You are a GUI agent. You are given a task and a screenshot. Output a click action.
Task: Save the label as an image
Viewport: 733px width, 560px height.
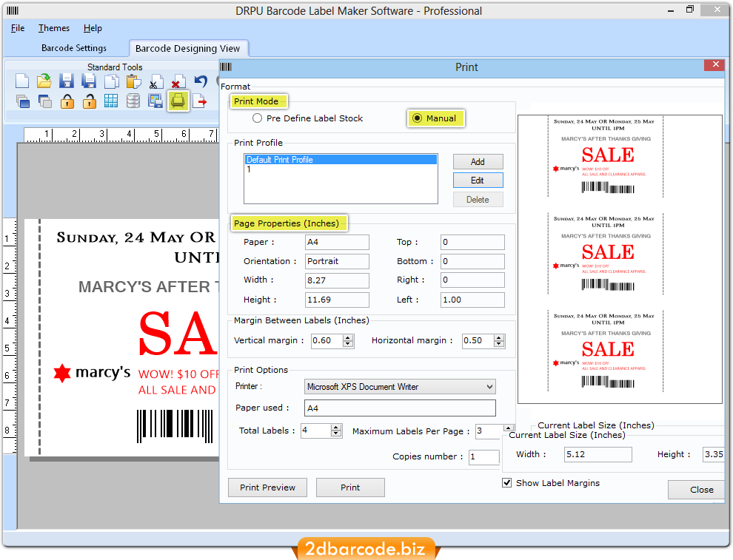click(x=155, y=101)
